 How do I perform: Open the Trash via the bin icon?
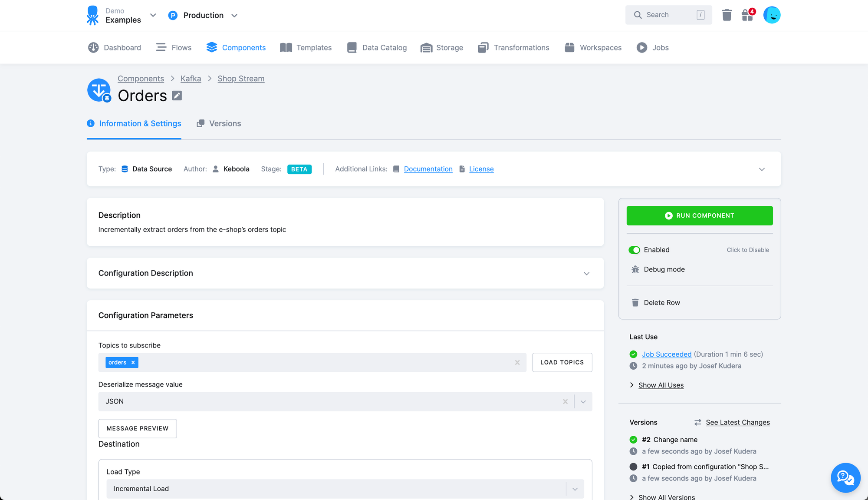(x=727, y=14)
